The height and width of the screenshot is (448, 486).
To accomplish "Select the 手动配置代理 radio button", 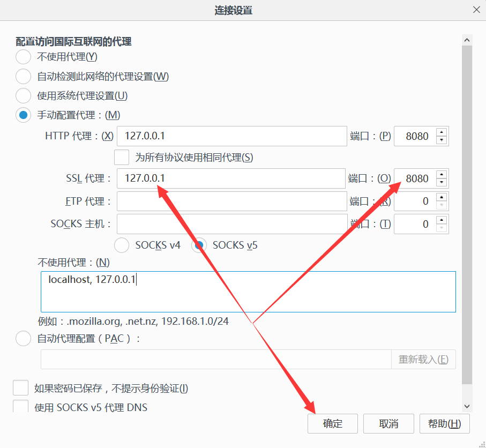I will point(24,115).
